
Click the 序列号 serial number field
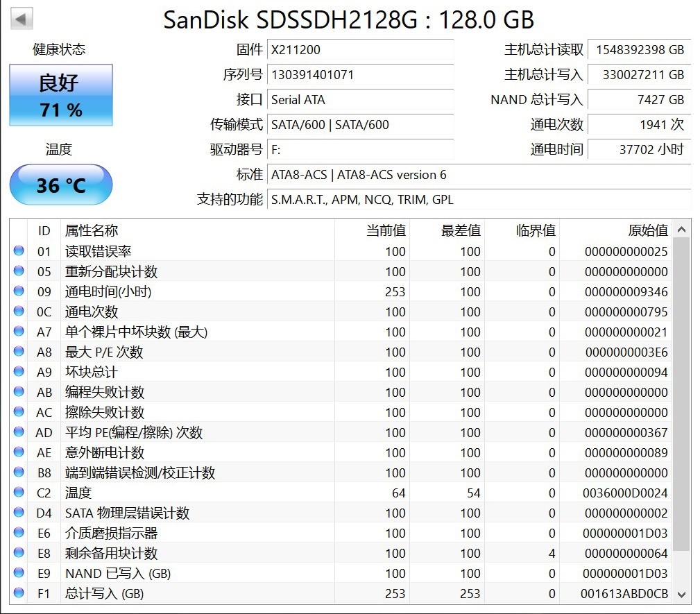pyautogui.click(x=361, y=75)
